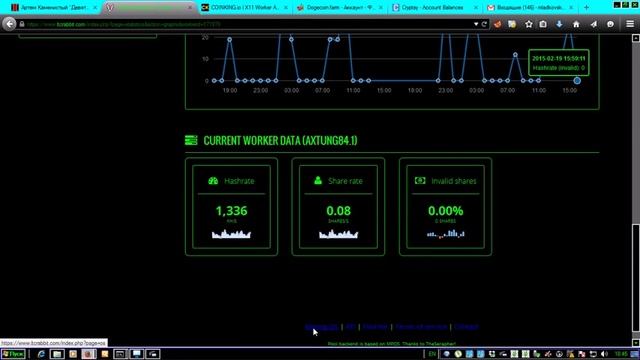
Task: Click the Hashrate speedometer icon
Action: coord(213,181)
